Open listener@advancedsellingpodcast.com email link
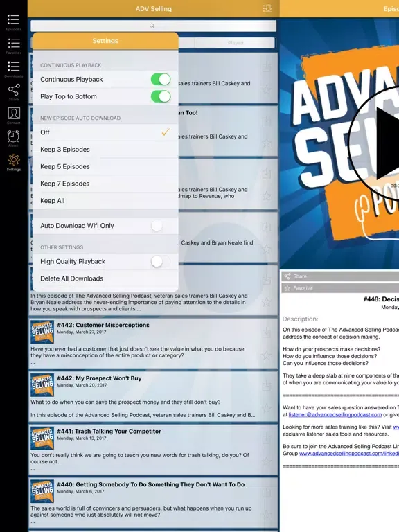 (x=335, y=414)
